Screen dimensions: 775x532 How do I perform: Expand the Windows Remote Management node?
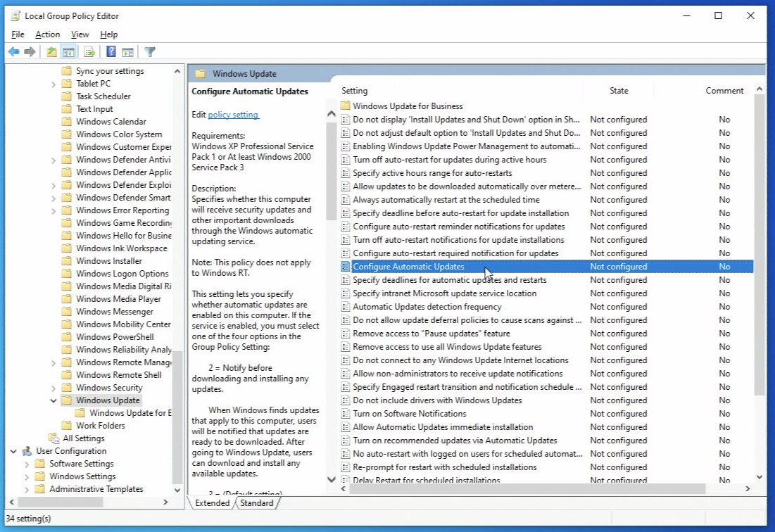point(53,363)
